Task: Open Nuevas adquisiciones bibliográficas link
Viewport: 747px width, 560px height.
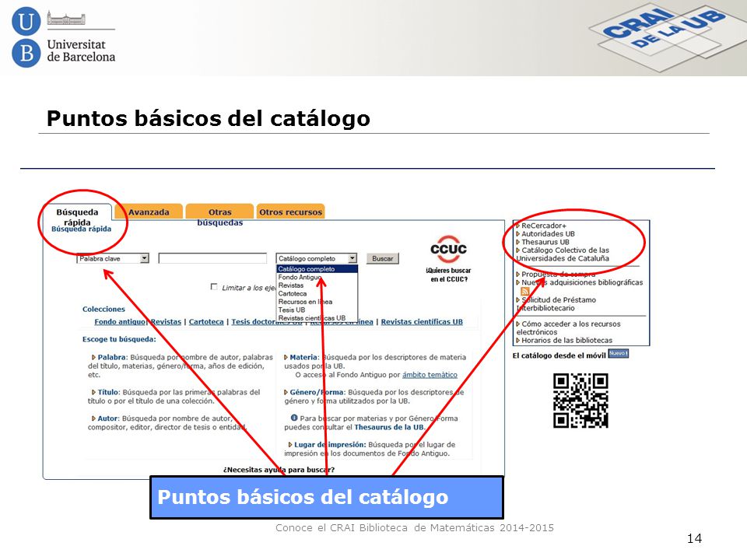Action: (x=582, y=282)
